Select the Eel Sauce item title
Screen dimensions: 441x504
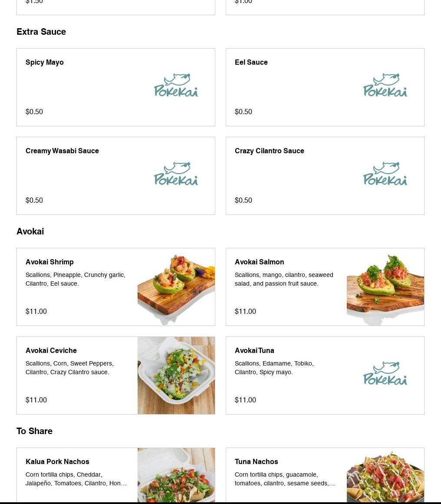coord(251,63)
